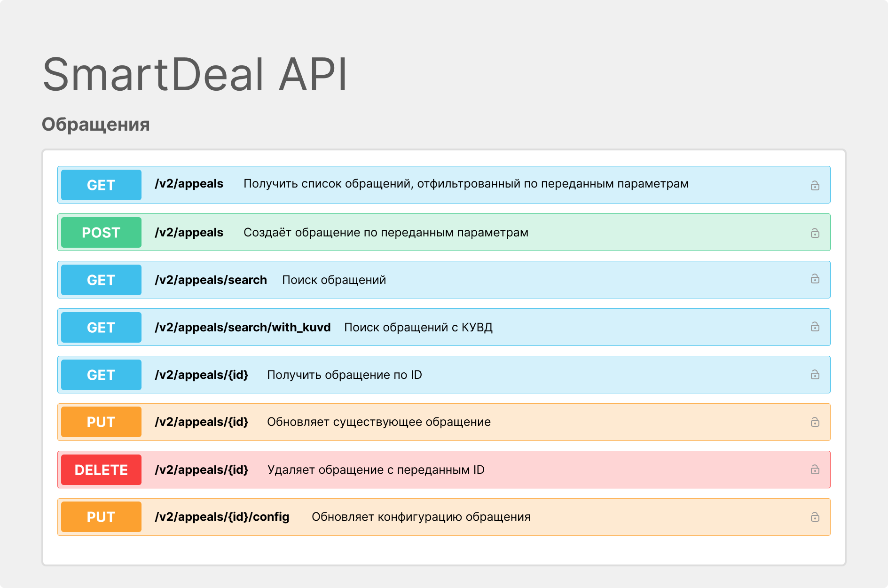
Task: Open the /v2/appeals/{id}/config path link
Action: click(x=222, y=517)
